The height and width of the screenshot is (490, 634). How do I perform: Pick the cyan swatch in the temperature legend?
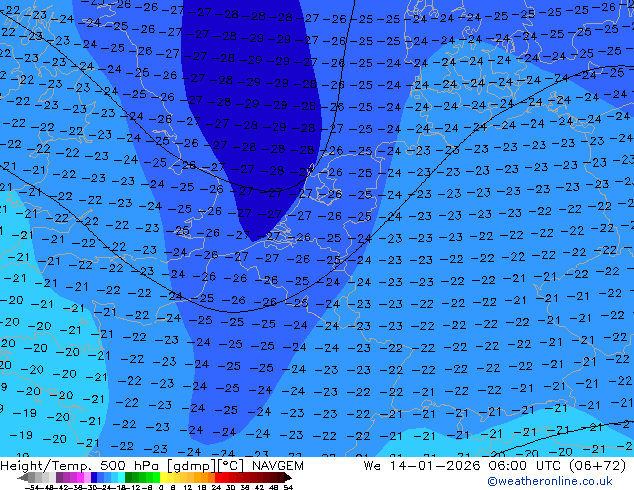(x=122, y=477)
